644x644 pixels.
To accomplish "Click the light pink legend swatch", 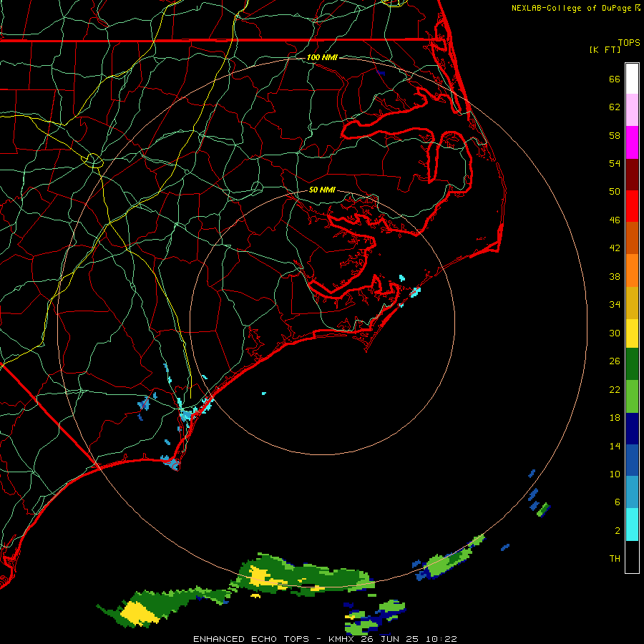I will point(632,110).
